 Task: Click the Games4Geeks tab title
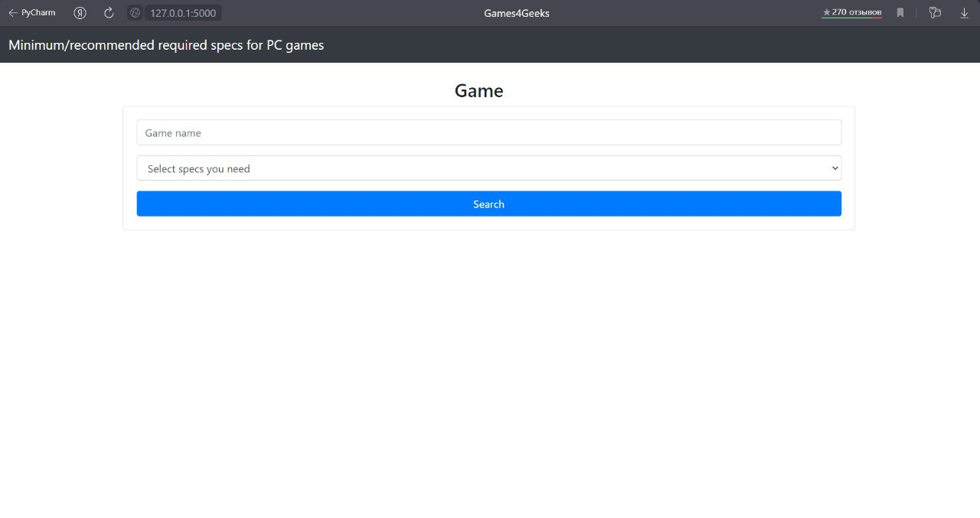[x=515, y=12]
